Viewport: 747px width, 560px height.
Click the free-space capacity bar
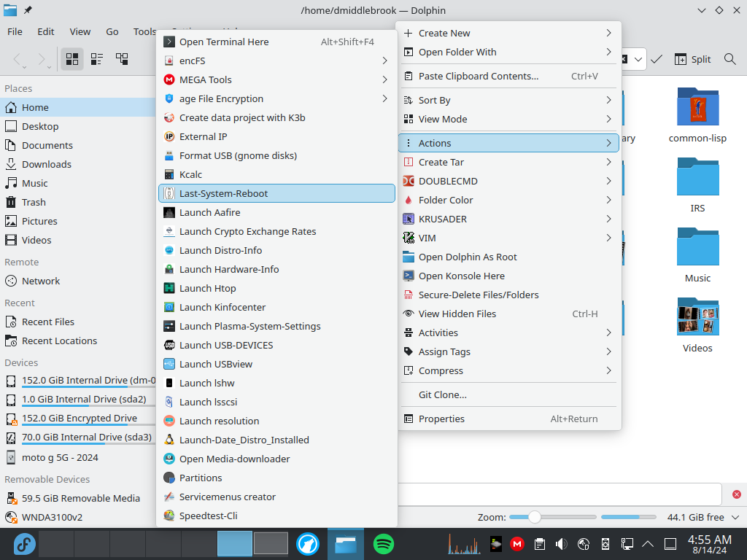click(629, 517)
